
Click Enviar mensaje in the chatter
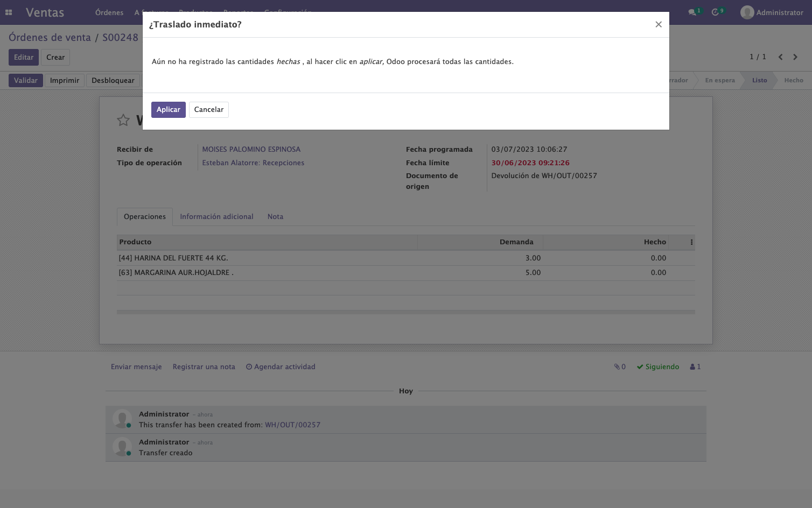coord(136,367)
